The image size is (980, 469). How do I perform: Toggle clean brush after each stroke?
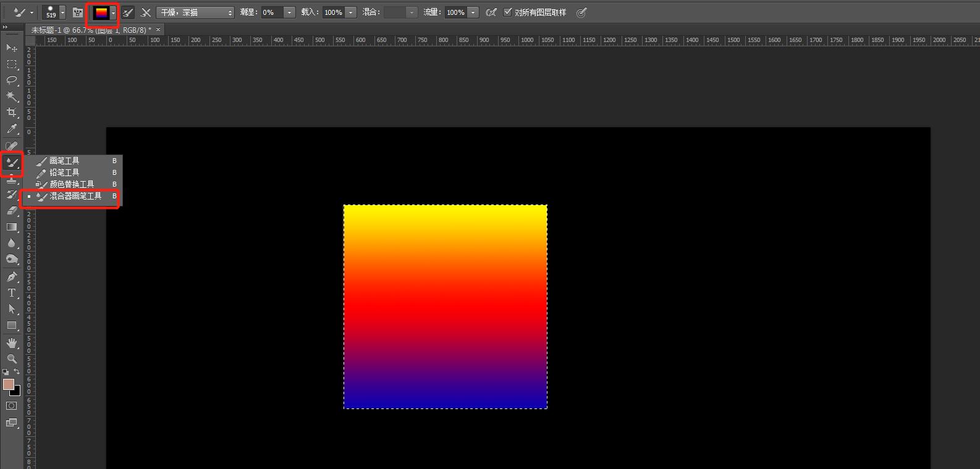(x=146, y=12)
